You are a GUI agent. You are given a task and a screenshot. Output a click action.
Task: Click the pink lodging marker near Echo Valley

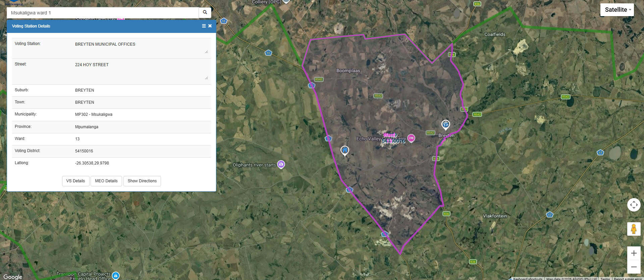(x=411, y=138)
